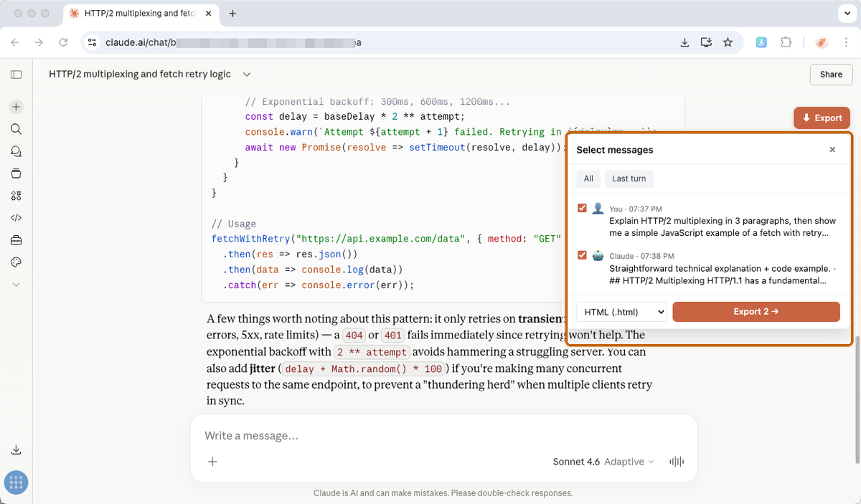Click the sidebar download icon near bottom
861x504 pixels.
click(16, 450)
